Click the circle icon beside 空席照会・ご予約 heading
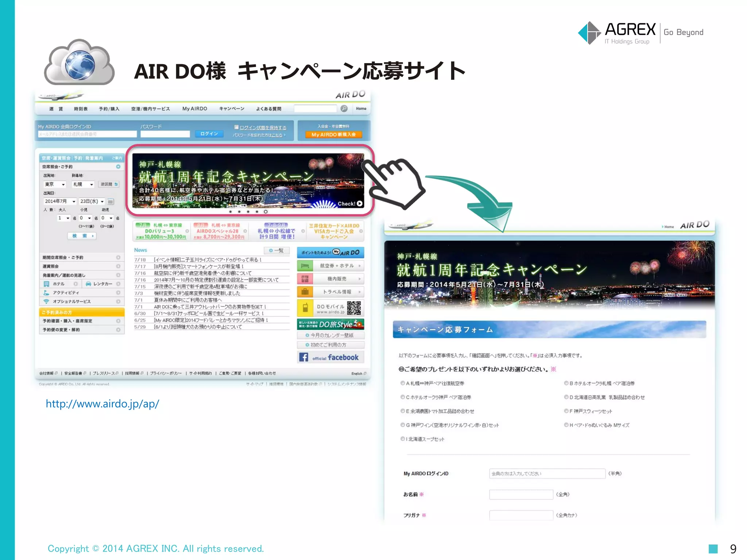 118,167
